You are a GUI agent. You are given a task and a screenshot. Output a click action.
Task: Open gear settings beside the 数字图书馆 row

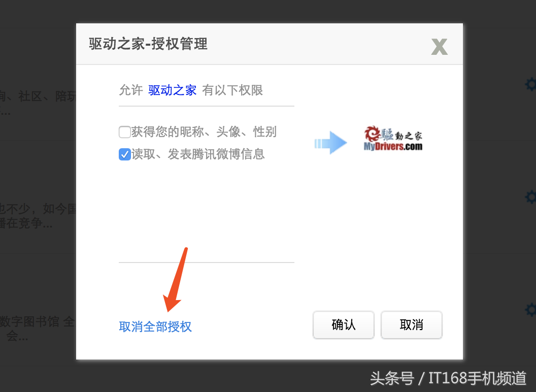tap(530, 310)
